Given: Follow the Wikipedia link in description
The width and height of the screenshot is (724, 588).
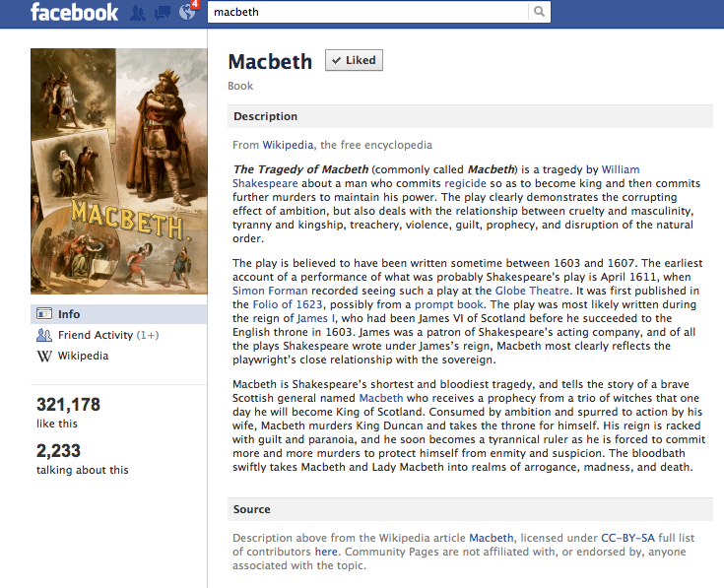Looking at the screenshot, I should point(288,145).
